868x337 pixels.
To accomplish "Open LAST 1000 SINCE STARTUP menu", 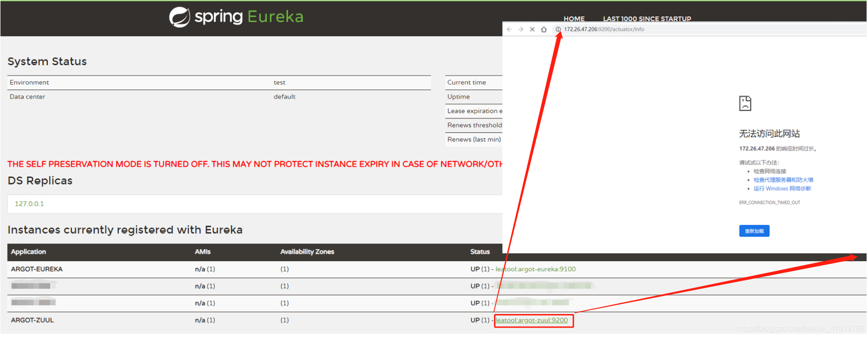I will click(x=647, y=19).
